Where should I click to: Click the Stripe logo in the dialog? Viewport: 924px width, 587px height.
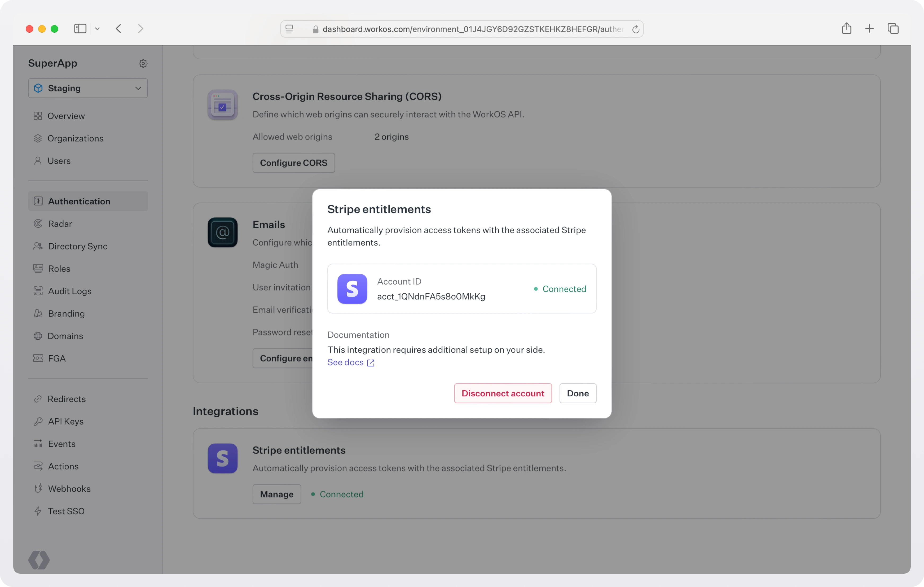(352, 289)
